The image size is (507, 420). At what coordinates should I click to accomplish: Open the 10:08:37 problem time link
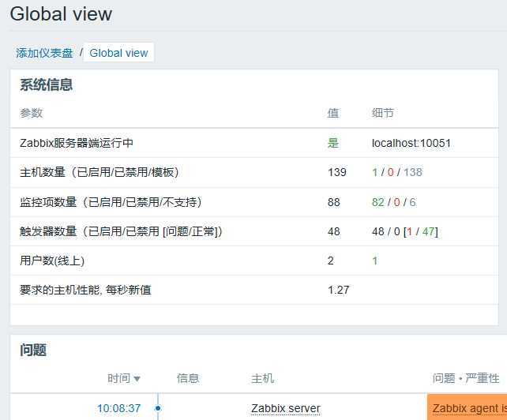coord(118,408)
